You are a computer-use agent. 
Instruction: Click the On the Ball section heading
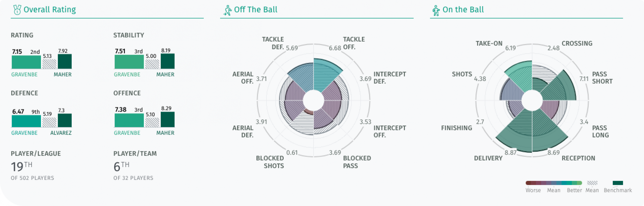463,10
